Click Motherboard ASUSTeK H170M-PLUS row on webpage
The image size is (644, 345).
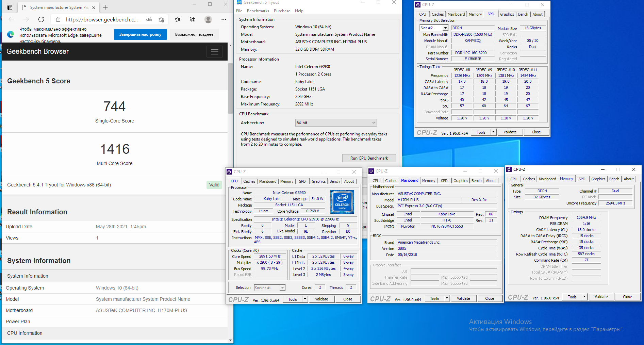coord(115,310)
